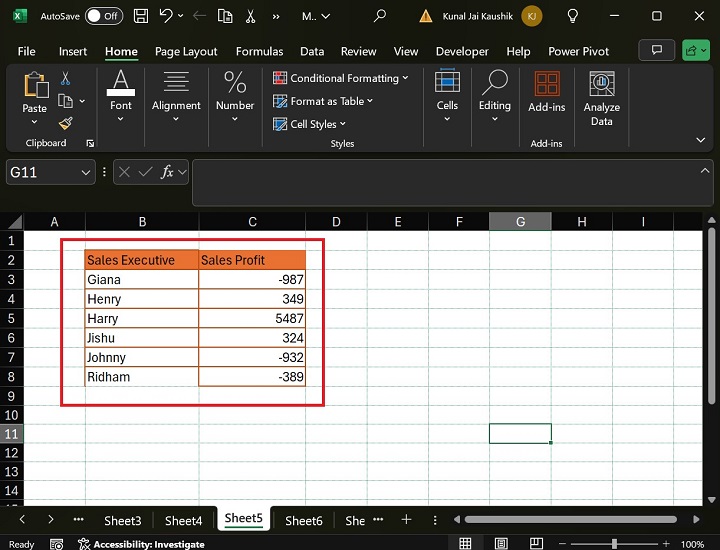
Task: Open the Formulas ribbon tab
Action: pos(260,51)
